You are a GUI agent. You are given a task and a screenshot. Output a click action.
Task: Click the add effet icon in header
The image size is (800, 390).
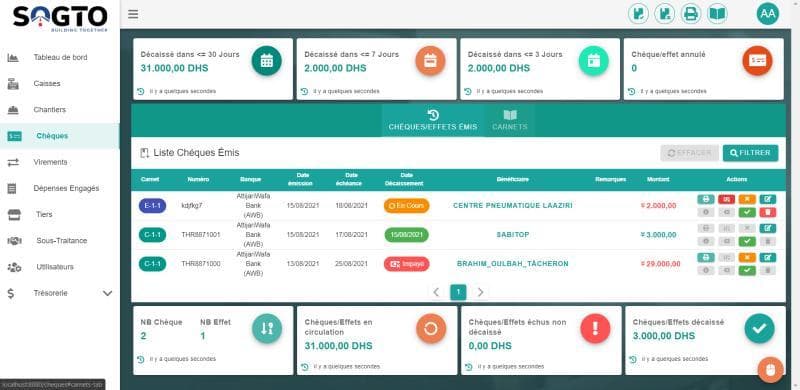coord(665,14)
